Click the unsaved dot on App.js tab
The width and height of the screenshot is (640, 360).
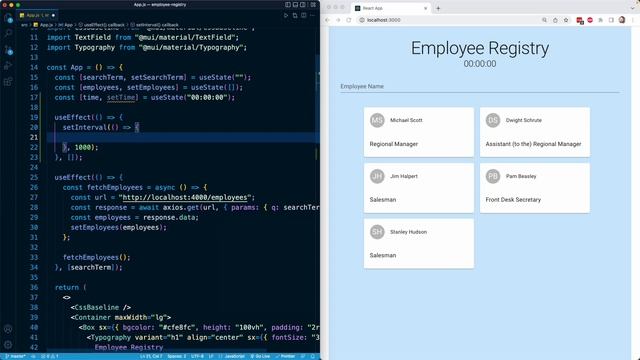(x=53, y=16)
